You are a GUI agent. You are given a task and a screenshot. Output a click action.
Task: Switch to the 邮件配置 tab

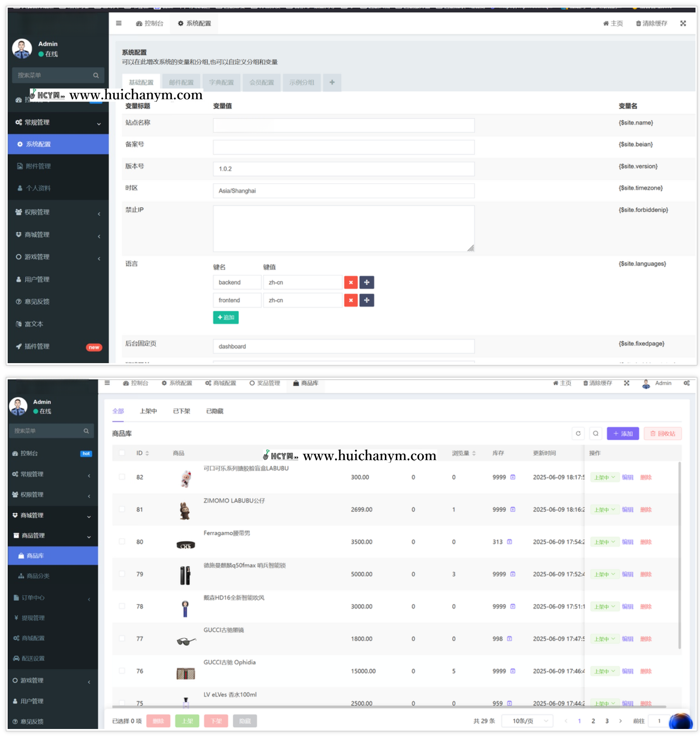181,83
